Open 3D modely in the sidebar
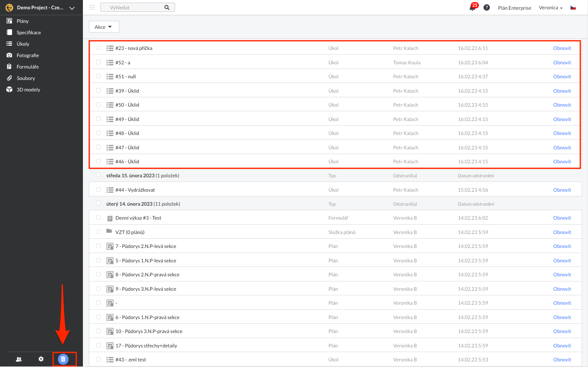 click(x=28, y=90)
